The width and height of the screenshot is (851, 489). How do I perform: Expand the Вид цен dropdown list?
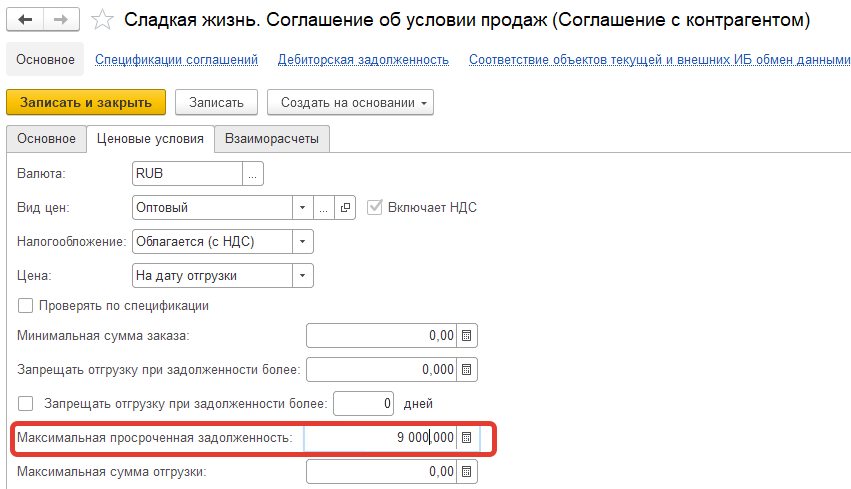click(x=303, y=208)
